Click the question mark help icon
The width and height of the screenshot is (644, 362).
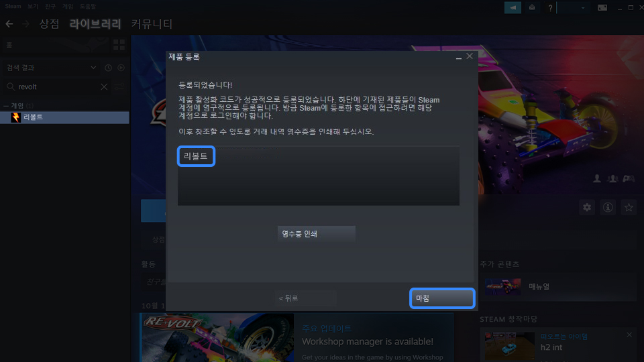pyautogui.click(x=550, y=8)
